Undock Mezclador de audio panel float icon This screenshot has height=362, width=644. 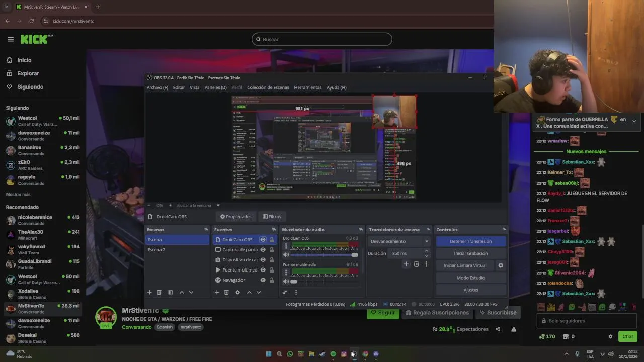tap(361, 230)
